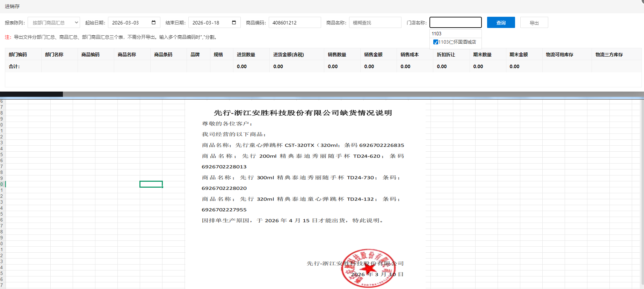This screenshot has width=644, height=289.
Task: Click the red company seal stamp image
Action: (x=368, y=268)
